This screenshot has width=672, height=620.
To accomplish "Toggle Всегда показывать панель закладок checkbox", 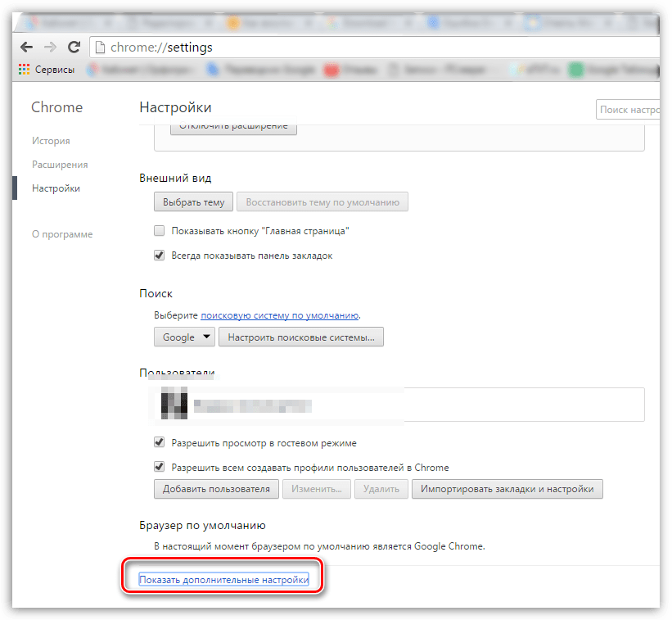I will [x=159, y=255].
